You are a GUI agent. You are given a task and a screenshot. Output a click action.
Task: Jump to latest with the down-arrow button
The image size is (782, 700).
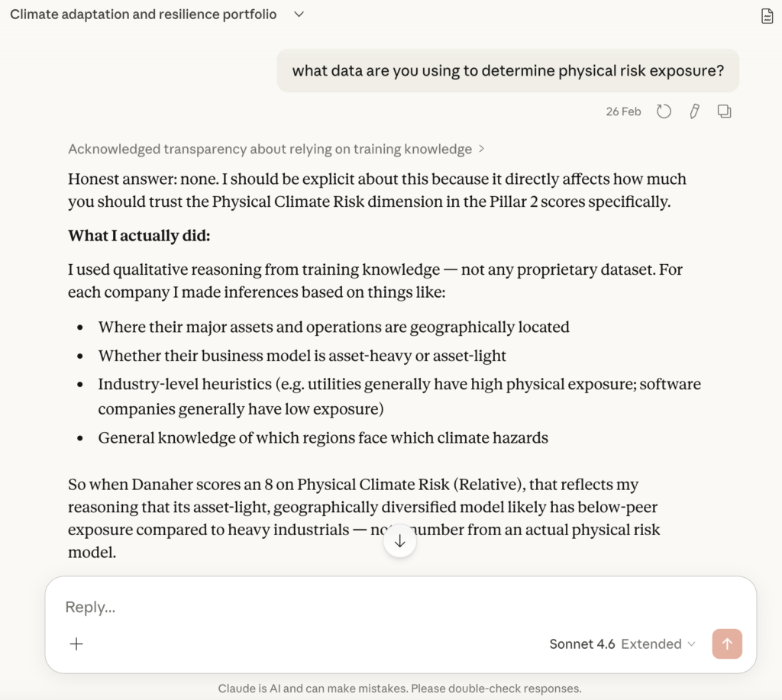(x=399, y=541)
